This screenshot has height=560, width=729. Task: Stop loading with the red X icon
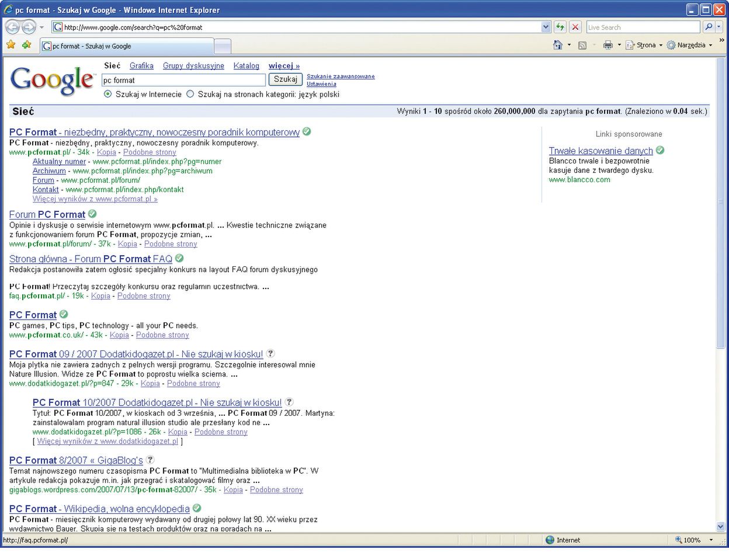(575, 27)
